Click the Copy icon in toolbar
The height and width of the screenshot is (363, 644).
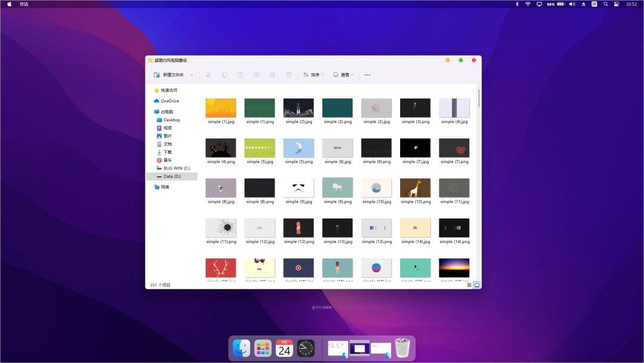point(224,75)
